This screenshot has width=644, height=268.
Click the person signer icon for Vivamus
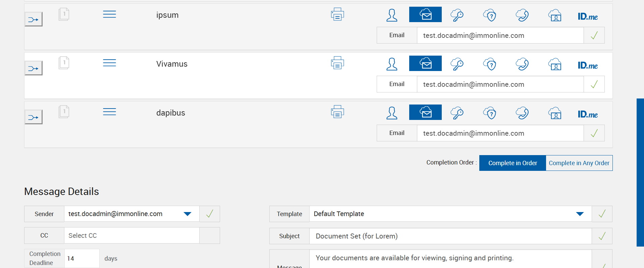392,64
